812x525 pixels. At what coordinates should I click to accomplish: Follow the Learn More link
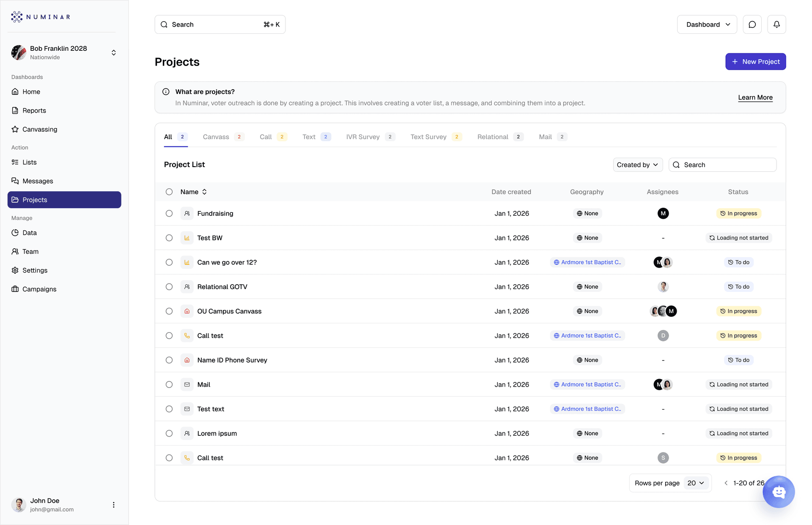[755, 98]
